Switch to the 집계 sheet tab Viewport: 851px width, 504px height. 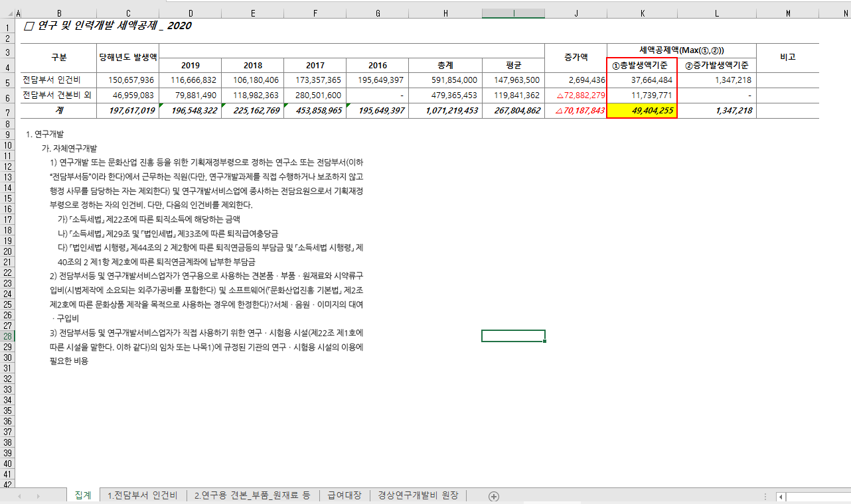coord(83,495)
